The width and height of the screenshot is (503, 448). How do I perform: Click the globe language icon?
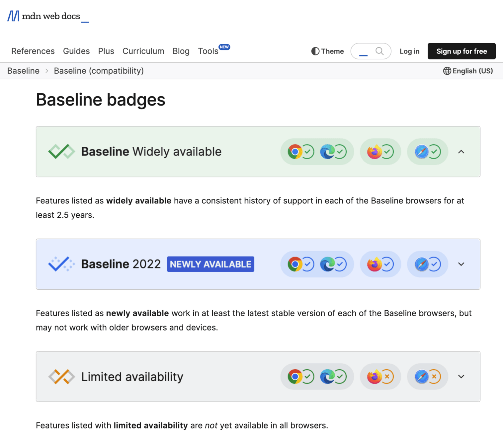pos(447,71)
